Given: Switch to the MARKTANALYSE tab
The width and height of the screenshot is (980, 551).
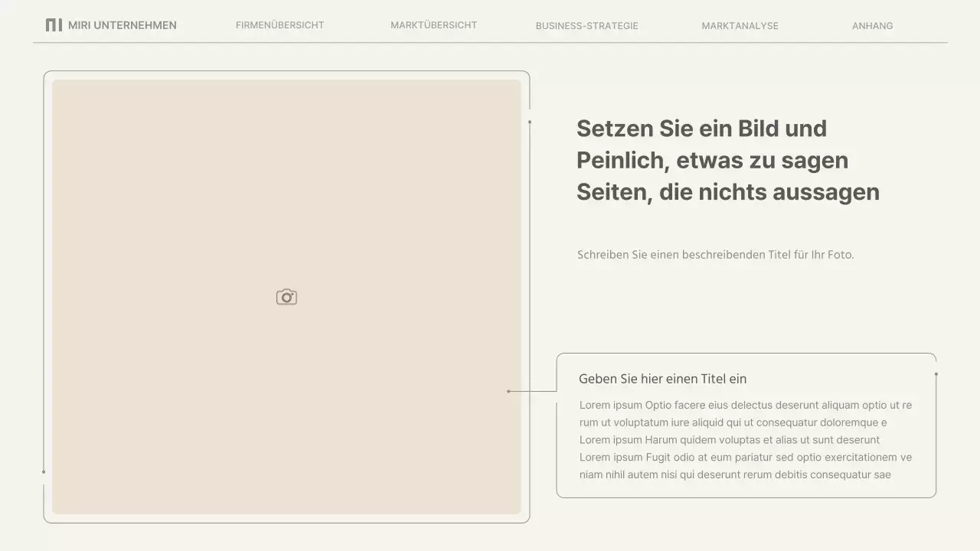Looking at the screenshot, I should click(740, 25).
